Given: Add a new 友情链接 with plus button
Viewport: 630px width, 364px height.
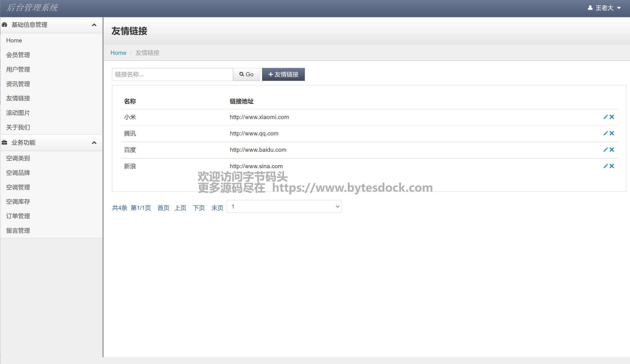Looking at the screenshot, I should (x=283, y=74).
